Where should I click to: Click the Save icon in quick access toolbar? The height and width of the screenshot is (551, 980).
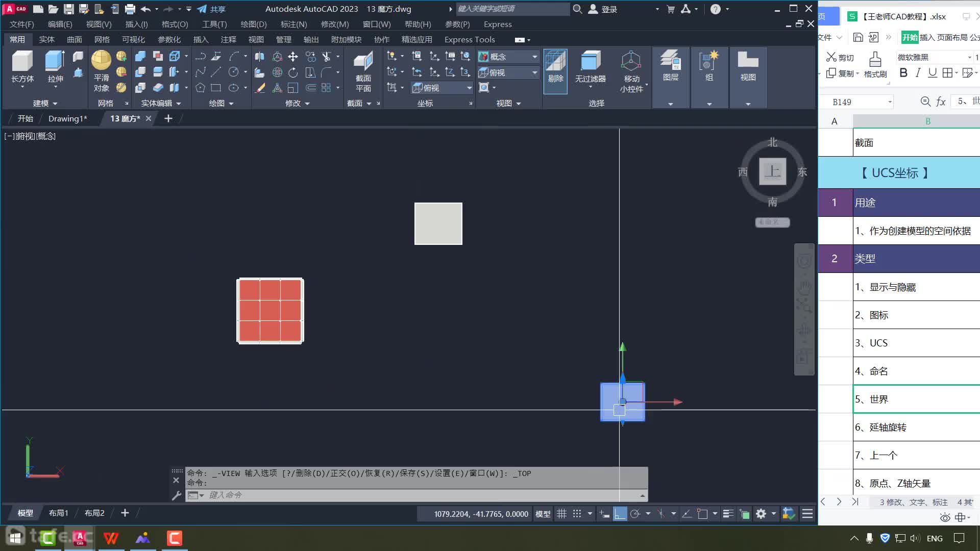click(68, 9)
